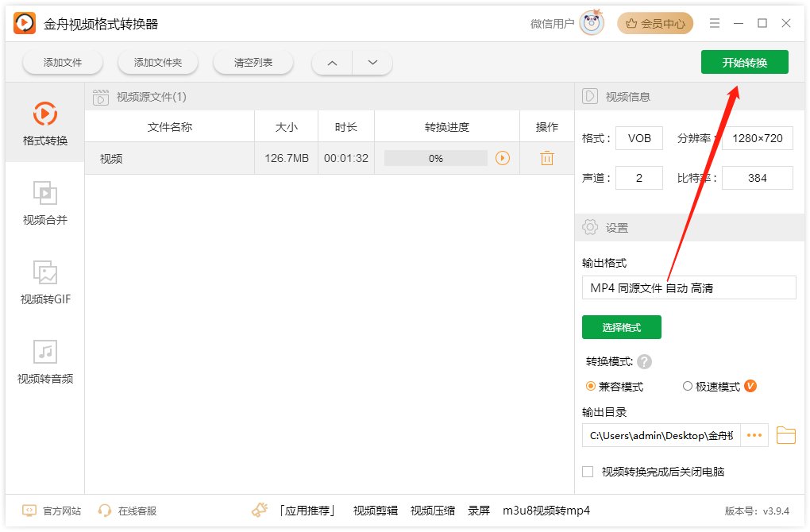Play preview of 视频 in the list
810x532 pixels.
[502, 158]
